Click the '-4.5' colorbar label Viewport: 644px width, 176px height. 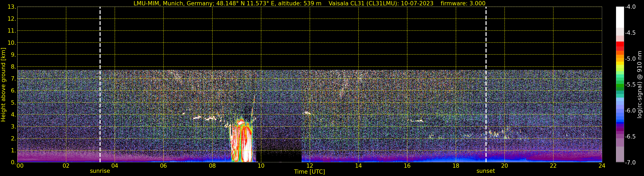630,33
